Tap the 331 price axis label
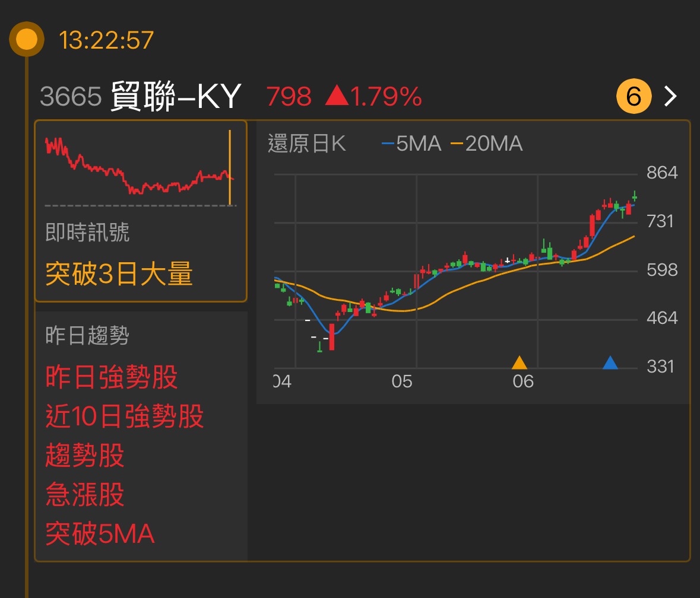700x598 pixels. [660, 367]
